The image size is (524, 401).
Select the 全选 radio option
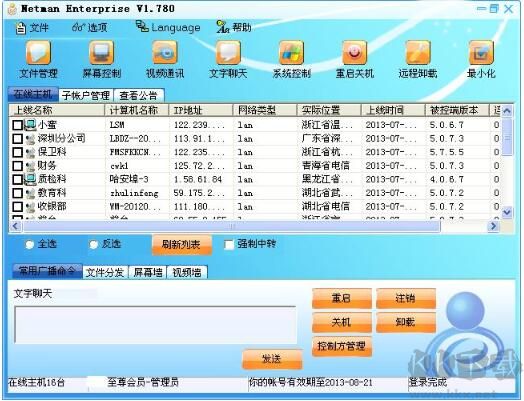click(x=29, y=245)
